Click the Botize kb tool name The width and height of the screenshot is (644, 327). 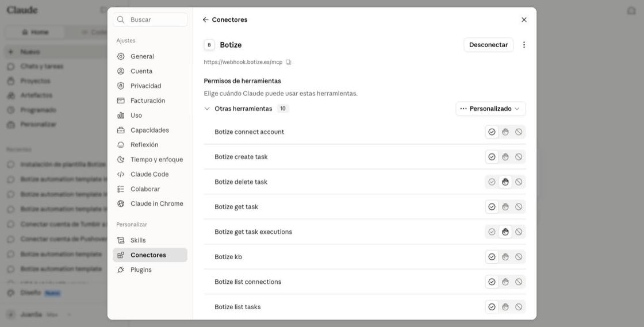click(228, 257)
